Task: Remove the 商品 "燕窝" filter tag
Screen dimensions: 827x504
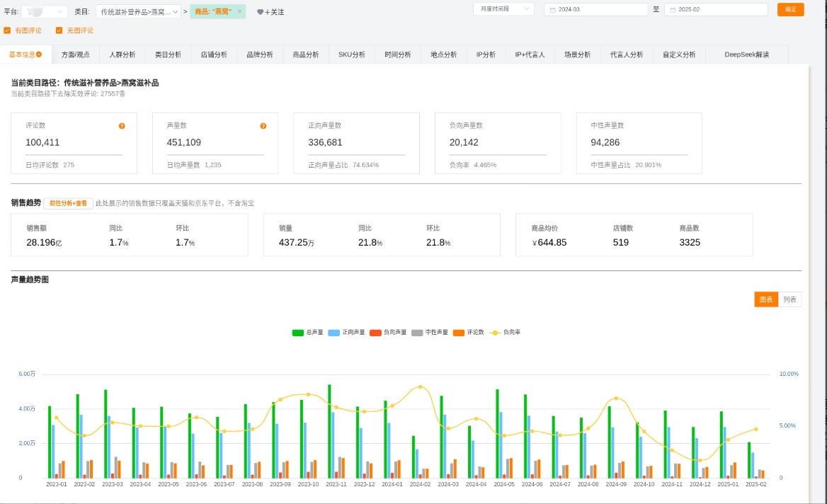Action: click(239, 11)
